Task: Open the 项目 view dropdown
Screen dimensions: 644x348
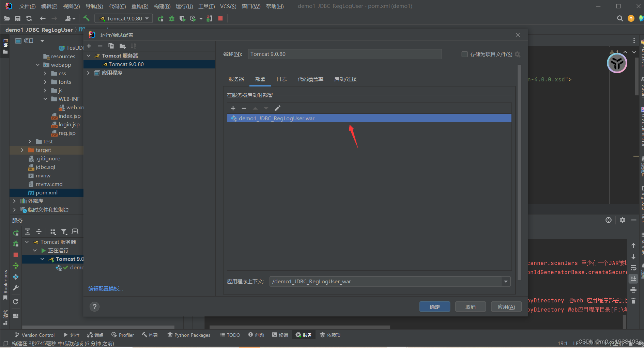Action: pyautogui.click(x=42, y=41)
